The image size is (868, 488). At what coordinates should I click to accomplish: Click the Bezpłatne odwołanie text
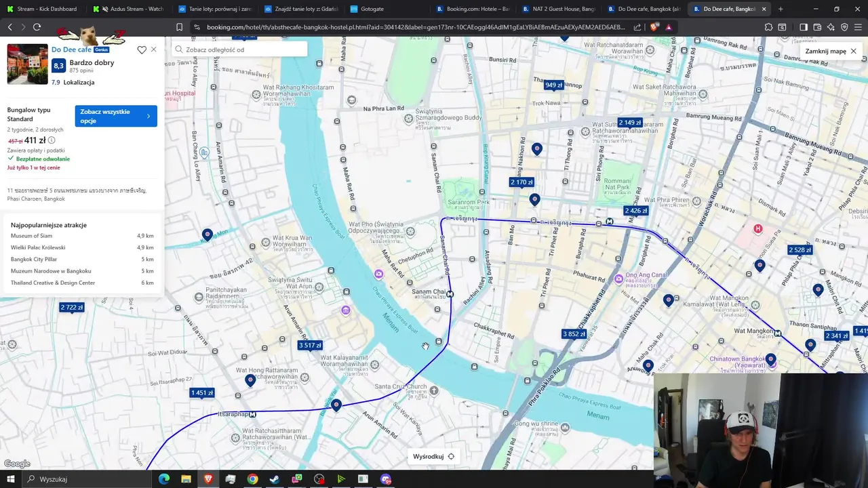[x=43, y=159]
